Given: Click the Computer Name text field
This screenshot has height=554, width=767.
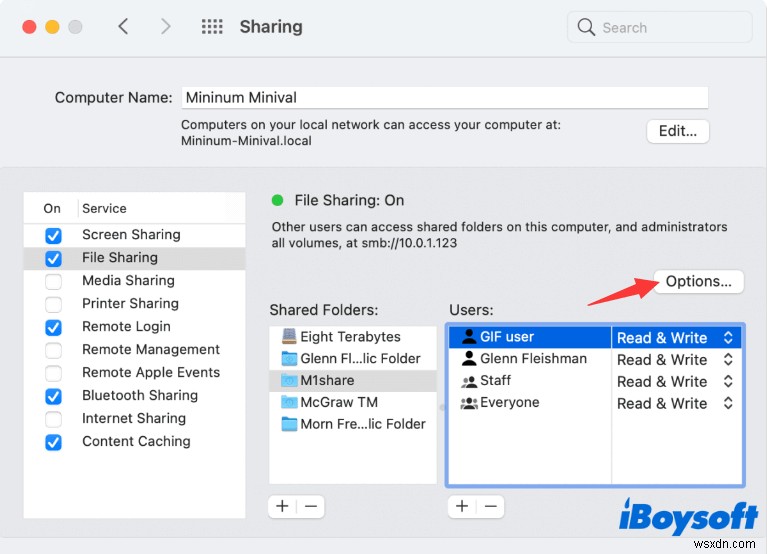Looking at the screenshot, I should pos(444,98).
